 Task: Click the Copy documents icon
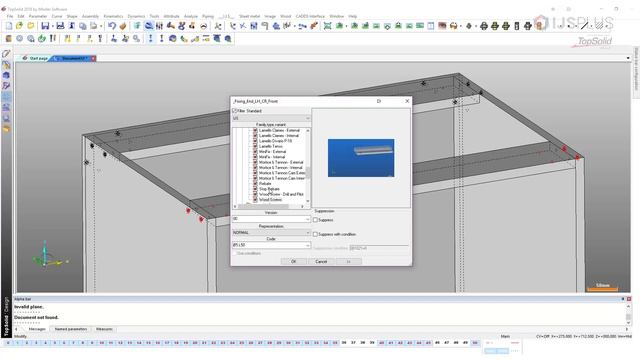(x=82, y=26)
